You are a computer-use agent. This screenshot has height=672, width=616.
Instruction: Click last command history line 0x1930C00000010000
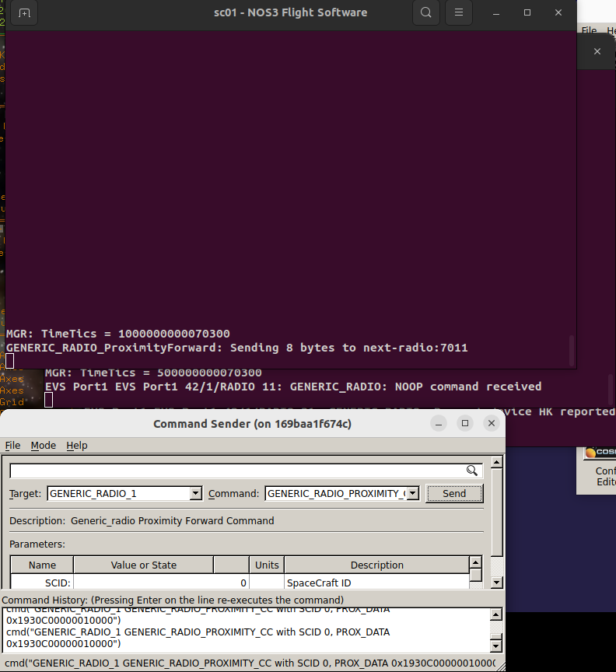click(x=64, y=644)
